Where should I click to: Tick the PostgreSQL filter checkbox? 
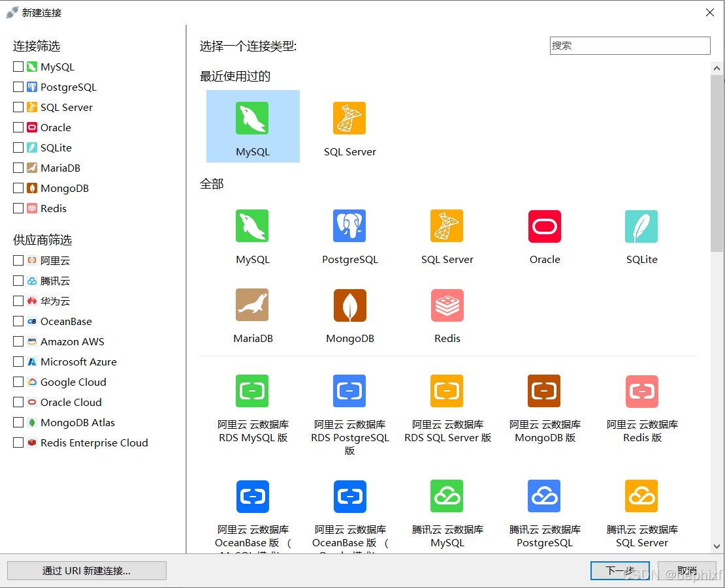click(18, 87)
